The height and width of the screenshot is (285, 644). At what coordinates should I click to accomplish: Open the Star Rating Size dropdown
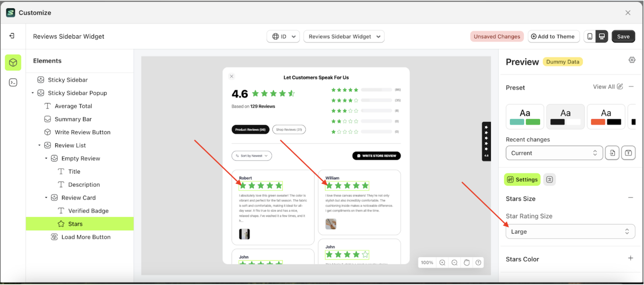coord(570,232)
